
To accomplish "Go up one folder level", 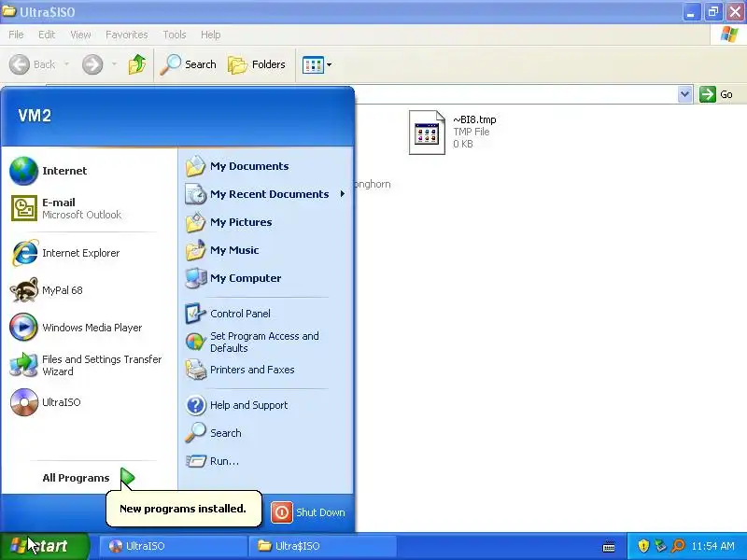I will [x=137, y=64].
